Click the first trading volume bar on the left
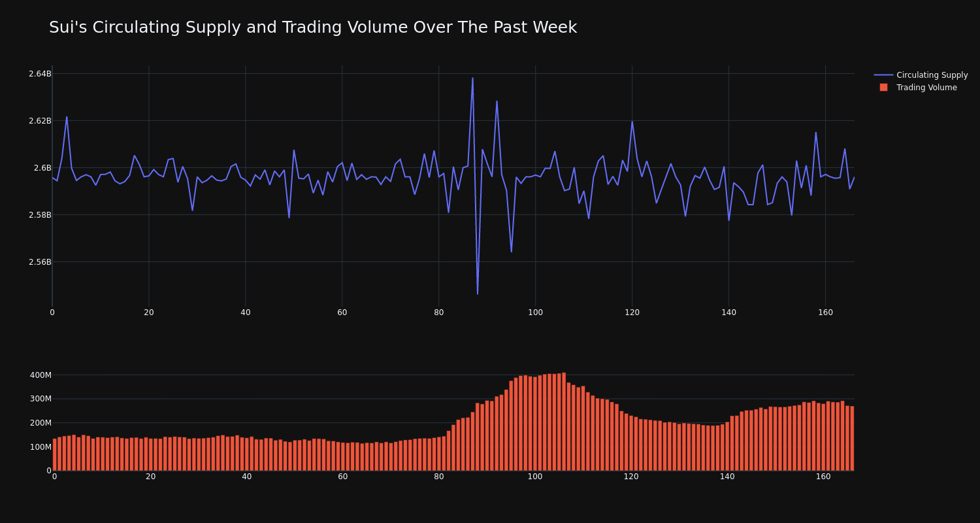The width and height of the screenshot is (980, 523). (54, 454)
